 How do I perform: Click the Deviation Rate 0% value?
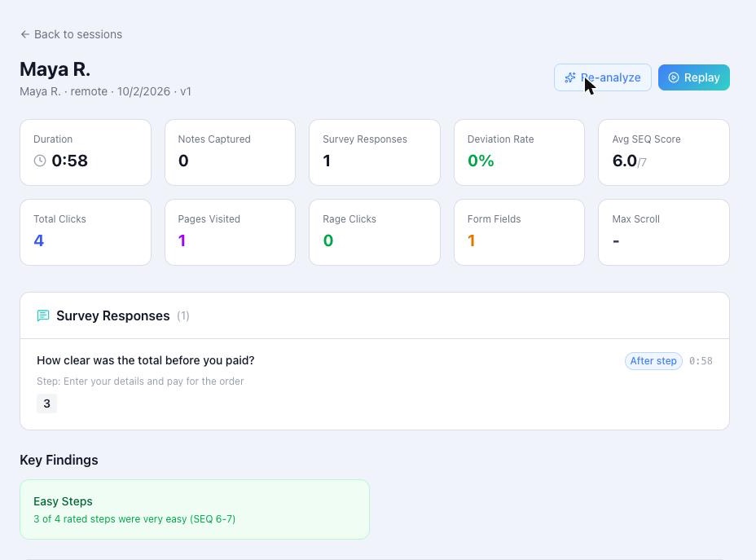[x=481, y=161]
